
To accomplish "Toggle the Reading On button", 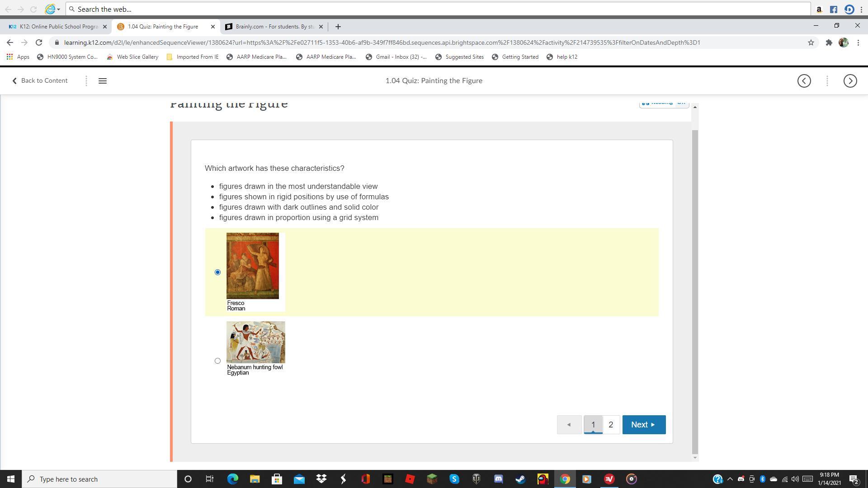I will click(x=664, y=103).
